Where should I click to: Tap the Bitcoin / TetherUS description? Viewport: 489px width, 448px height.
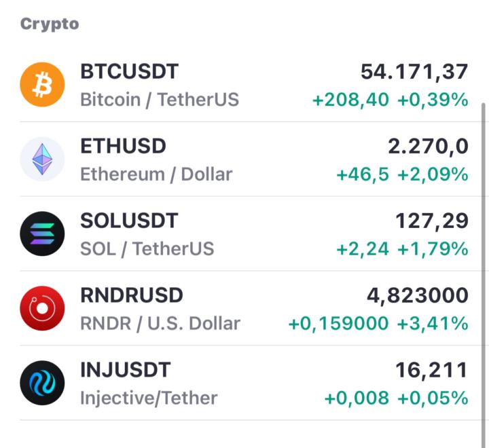160,100
